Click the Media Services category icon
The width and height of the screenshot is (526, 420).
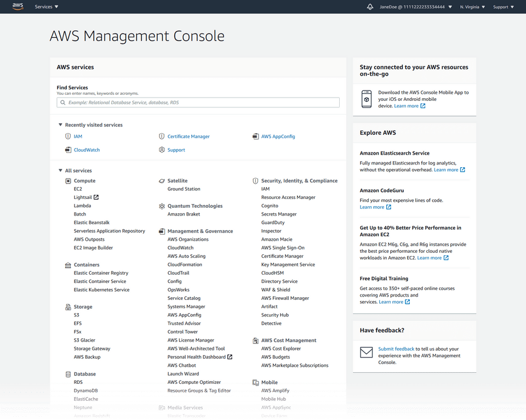(162, 407)
